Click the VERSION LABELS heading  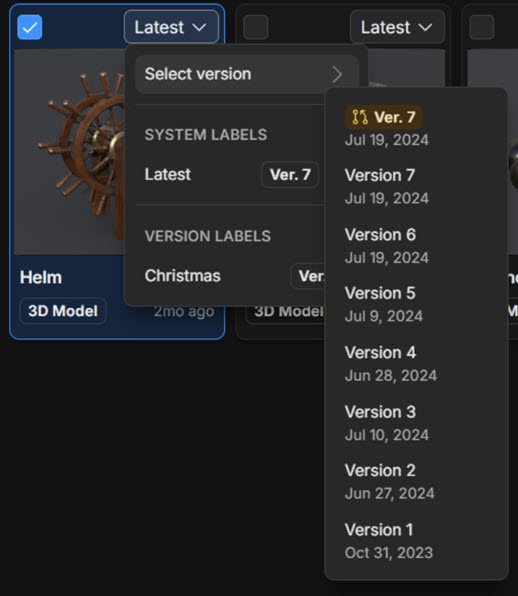tap(208, 236)
